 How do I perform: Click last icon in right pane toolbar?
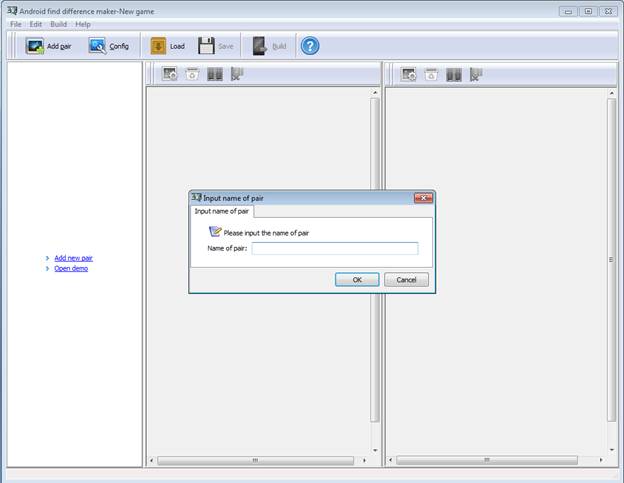(476, 74)
